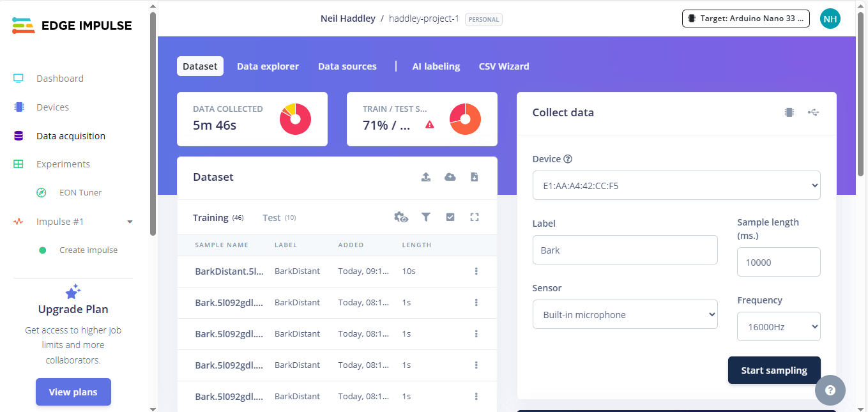868x412 pixels.
Task: Open the Frequency dropdown 16000Hz
Action: pyautogui.click(x=779, y=326)
